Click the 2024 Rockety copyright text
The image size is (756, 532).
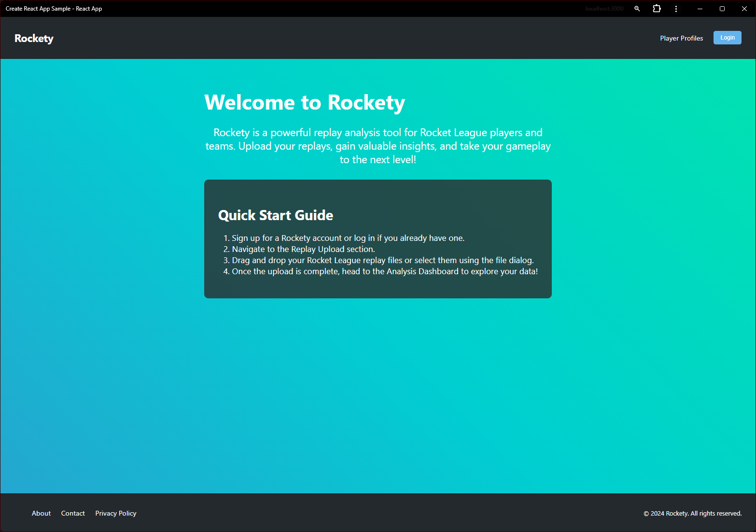click(x=692, y=513)
